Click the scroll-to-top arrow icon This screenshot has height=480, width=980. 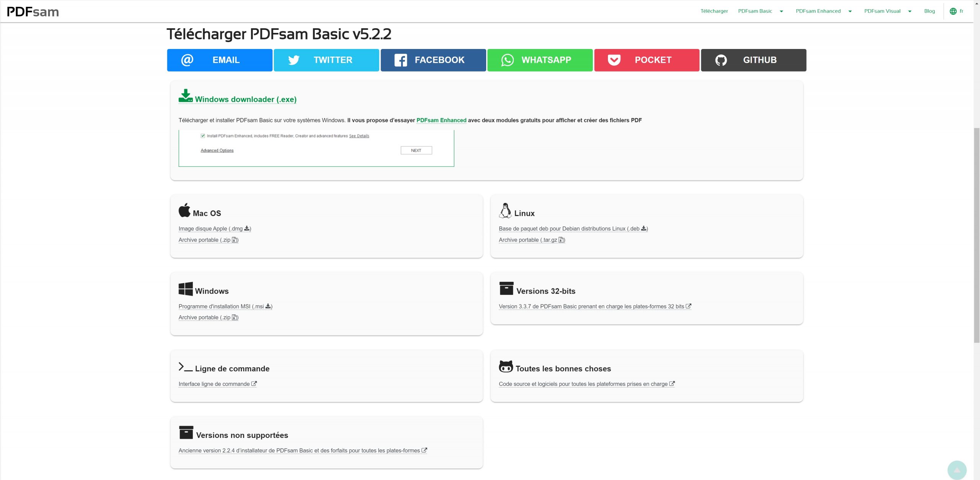click(x=957, y=470)
